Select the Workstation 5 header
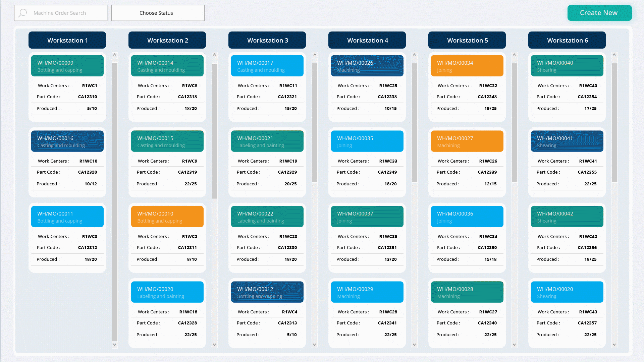 point(467,40)
